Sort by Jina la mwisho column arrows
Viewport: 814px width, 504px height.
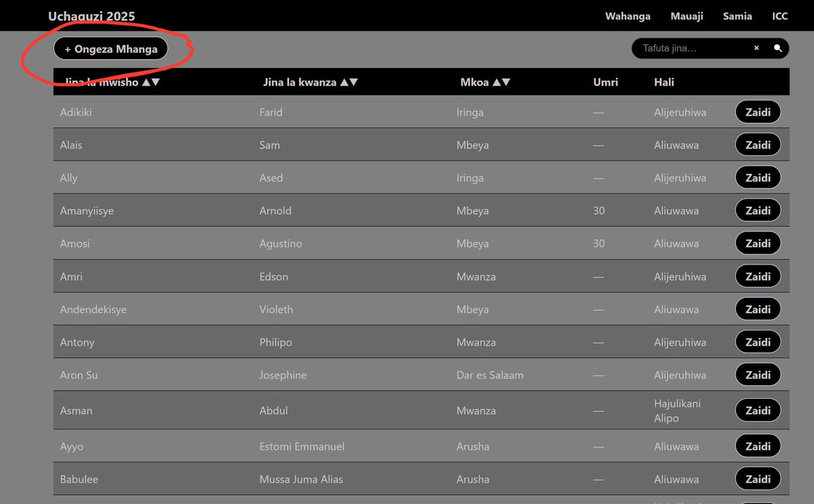tap(151, 82)
